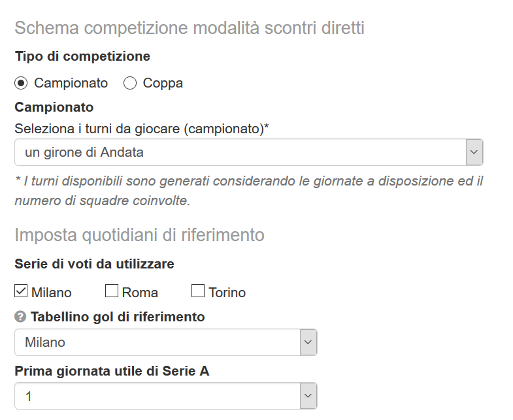Image resolution: width=513 pixels, height=420 pixels.
Task: Click the 'Imposta quotidiani di riferimento' heading
Action: click(x=139, y=234)
